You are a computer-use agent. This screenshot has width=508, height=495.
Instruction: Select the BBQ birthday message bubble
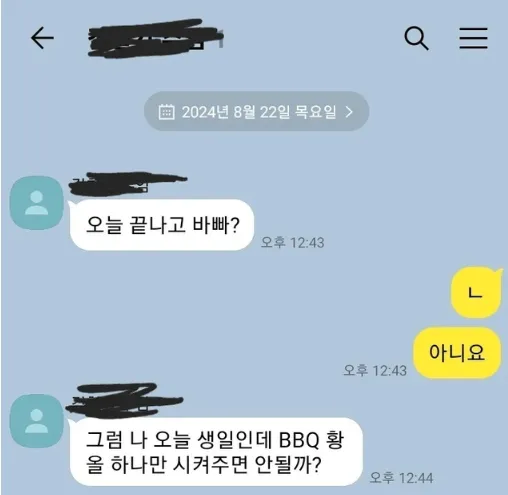click(216, 452)
